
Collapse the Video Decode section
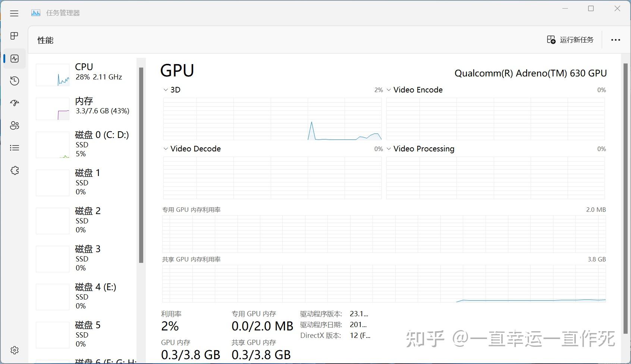pyautogui.click(x=165, y=148)
